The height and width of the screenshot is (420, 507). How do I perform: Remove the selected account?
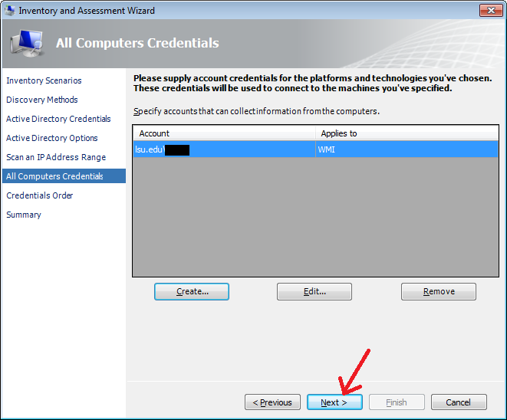(x=439, y=291)
